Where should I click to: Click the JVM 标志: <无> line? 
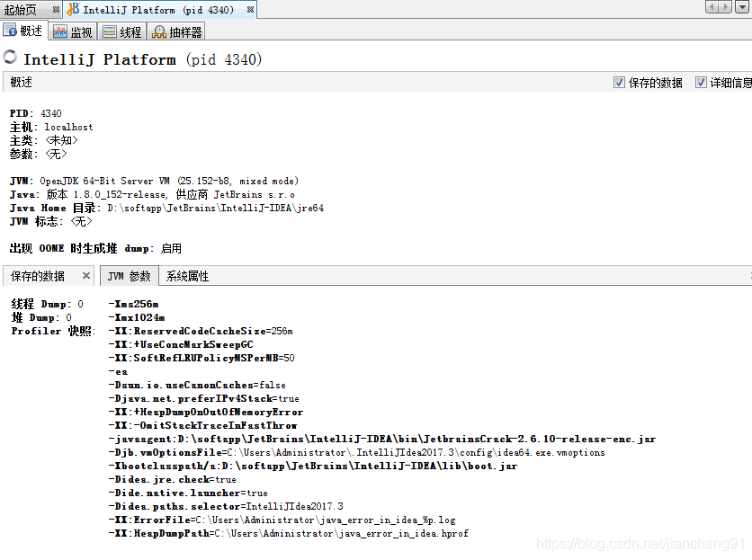coord(51,221)
